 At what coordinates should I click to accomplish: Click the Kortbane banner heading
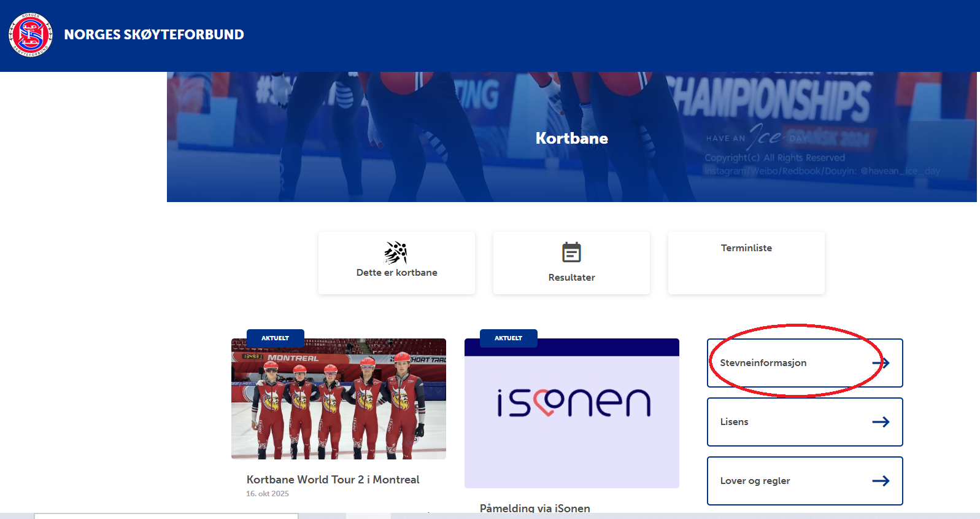pos(571,138)
